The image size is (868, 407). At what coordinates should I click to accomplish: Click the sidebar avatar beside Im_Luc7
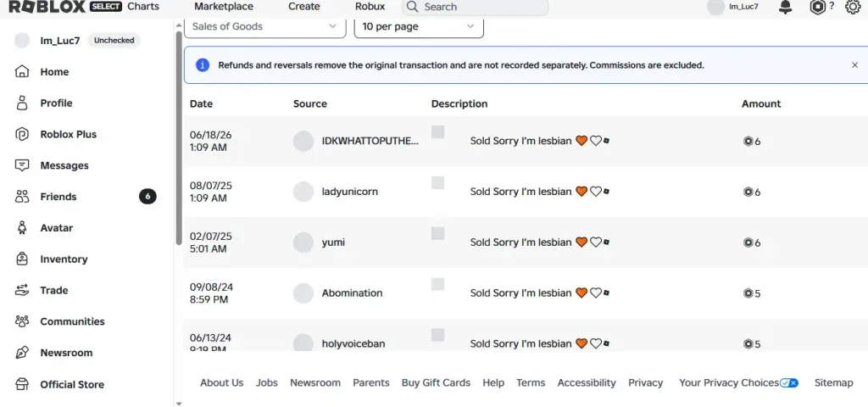pos(22,41)
